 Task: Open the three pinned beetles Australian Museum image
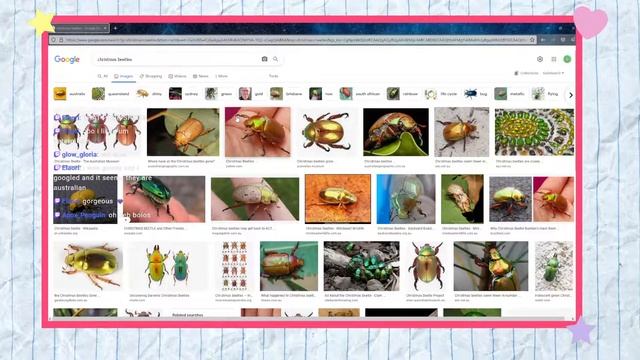pyautogui.click(x=97, y=132)
